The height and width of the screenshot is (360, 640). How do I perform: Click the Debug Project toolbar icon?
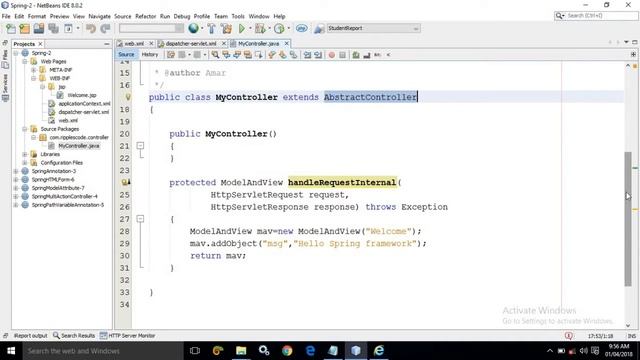point(260,28)
